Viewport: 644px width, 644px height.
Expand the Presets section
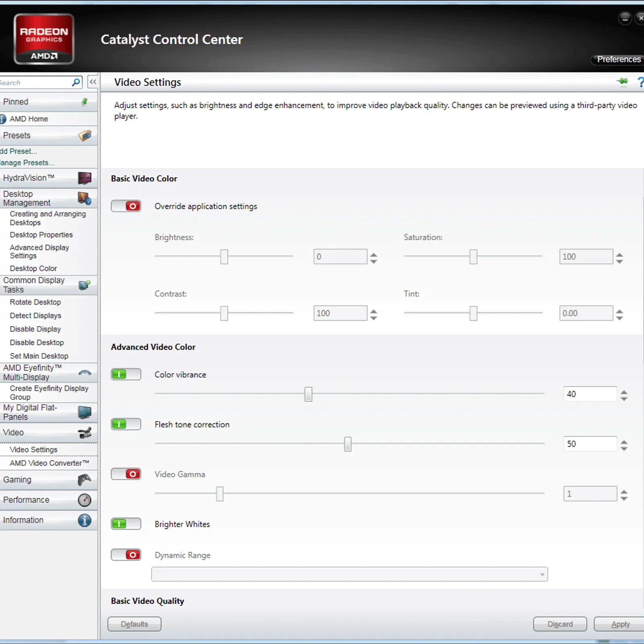[48, 136]
